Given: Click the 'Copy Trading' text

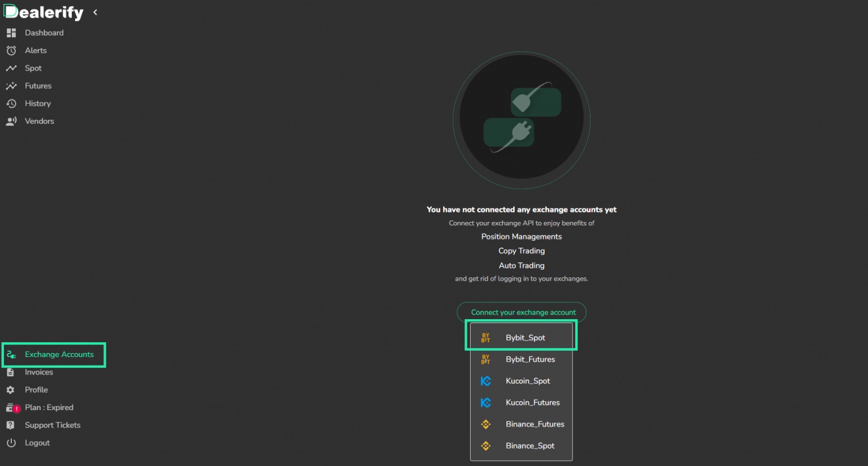Looking at the screenshot, I should [x=522, y=251].
